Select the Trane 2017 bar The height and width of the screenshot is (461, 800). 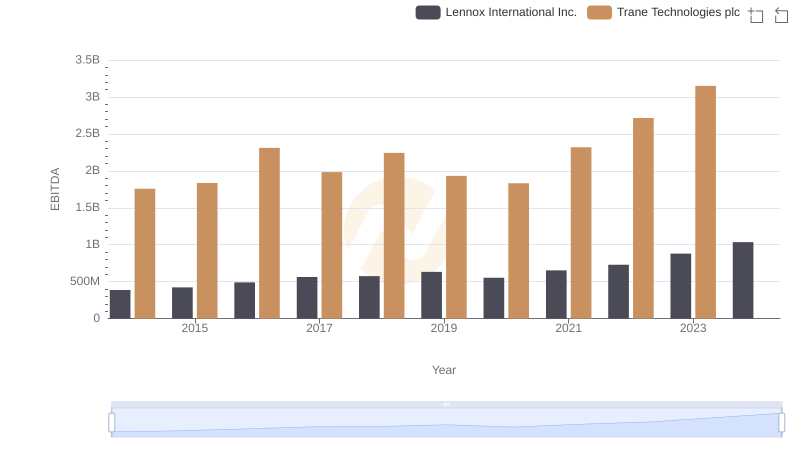332,245
